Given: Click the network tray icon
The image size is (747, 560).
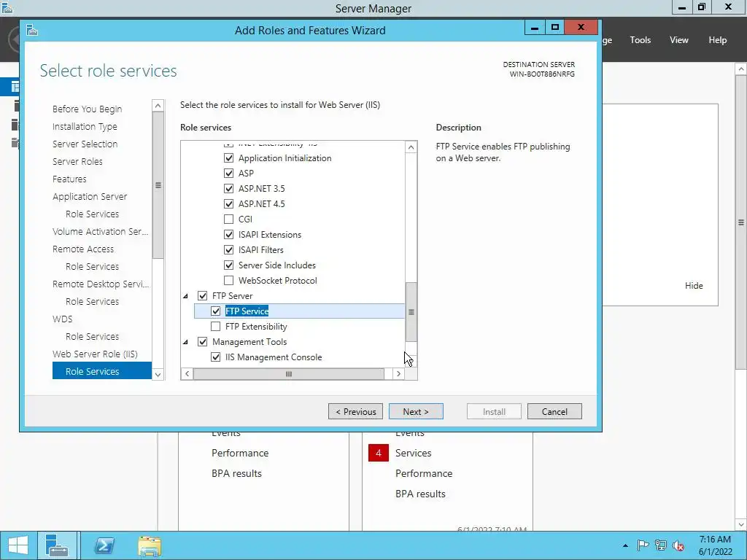Looking at the screenshot, I should click(x=661, y=545).
